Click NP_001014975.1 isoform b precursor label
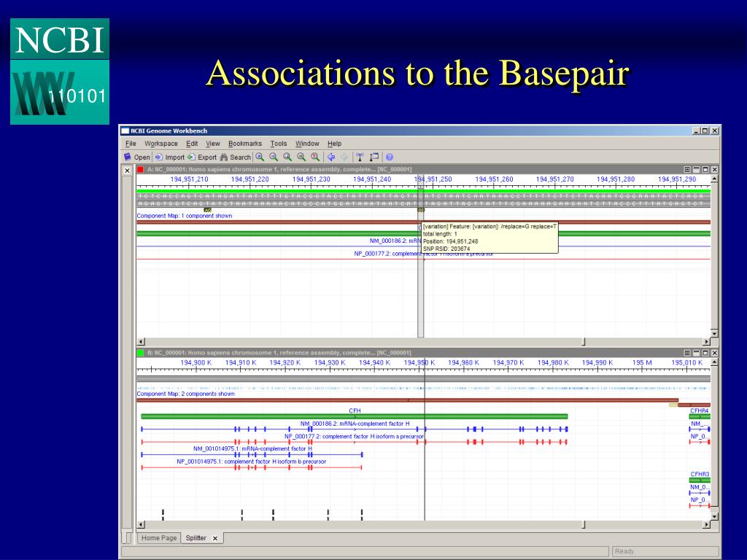 point(251,462)
